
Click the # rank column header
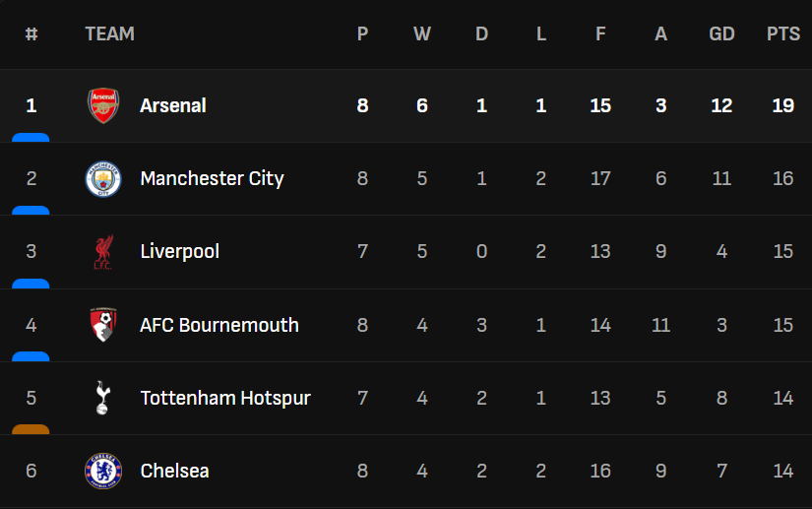click(31, 33)
